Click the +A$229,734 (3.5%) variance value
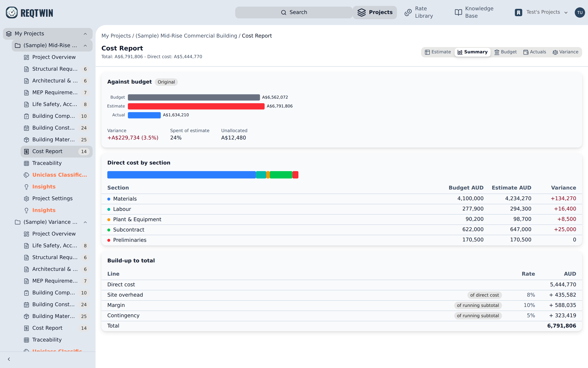588x368 pixels. click(x=133, y=138)
